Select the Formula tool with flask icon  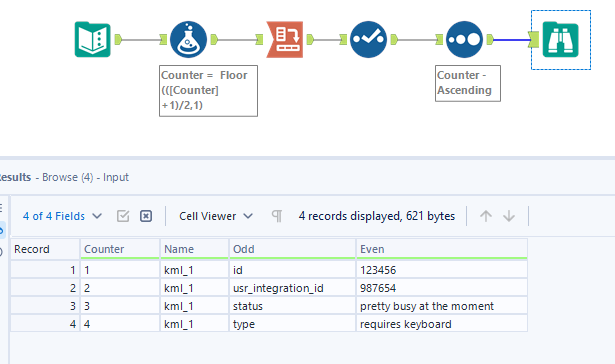click(x=188, y=40)
